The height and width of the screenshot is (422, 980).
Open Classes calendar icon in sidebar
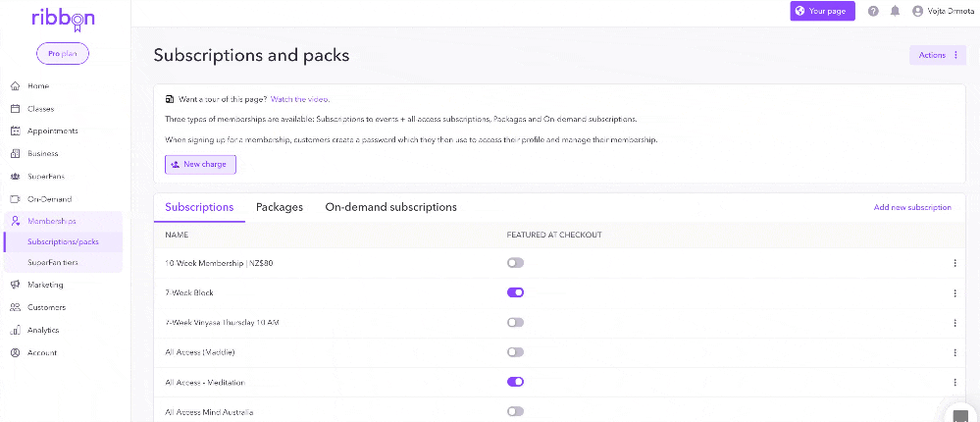click(16, 109)
